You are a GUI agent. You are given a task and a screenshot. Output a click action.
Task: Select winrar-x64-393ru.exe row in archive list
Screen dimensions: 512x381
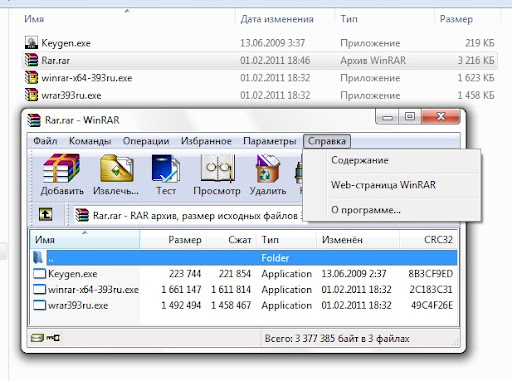click(243, 289)
